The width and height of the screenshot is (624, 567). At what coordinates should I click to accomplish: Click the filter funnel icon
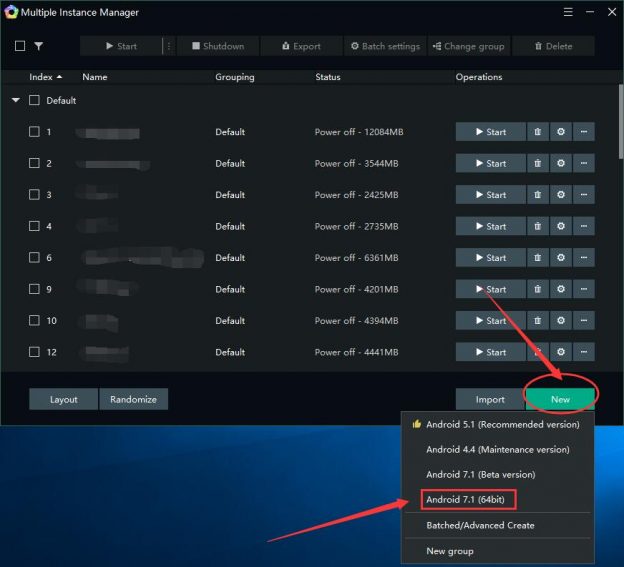point(39,46)
